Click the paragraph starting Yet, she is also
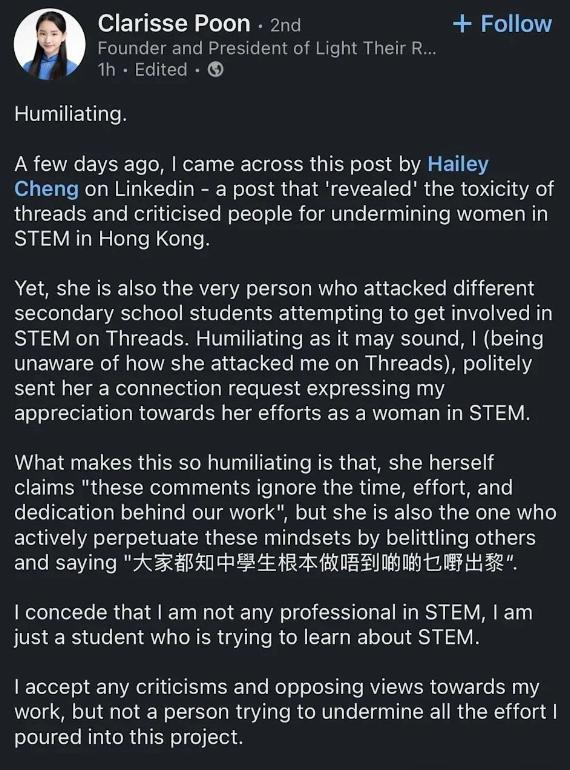 284,351
